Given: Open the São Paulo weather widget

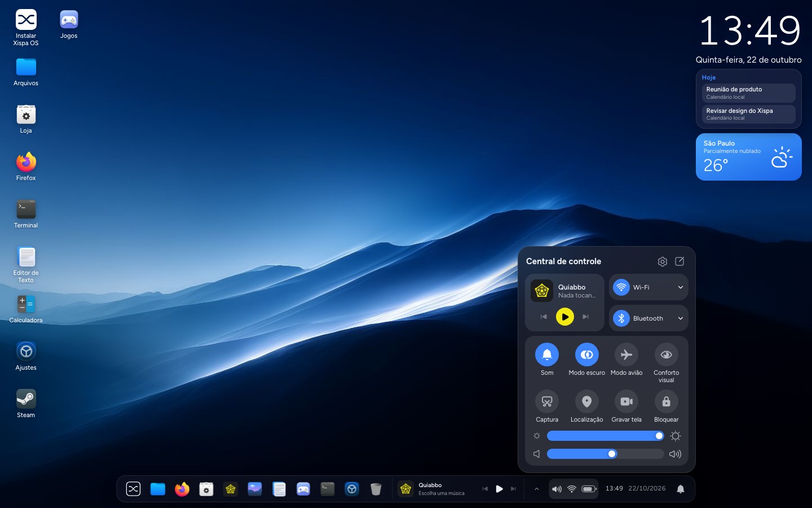Looking at the screenshot, I should pyautogui.click(x=748, y=157).
